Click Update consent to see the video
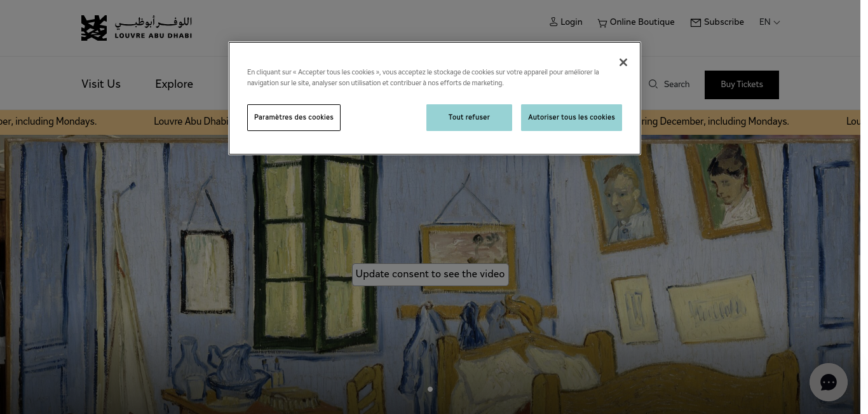The height and width of the screenshot is (414, 868). [430, 274]
